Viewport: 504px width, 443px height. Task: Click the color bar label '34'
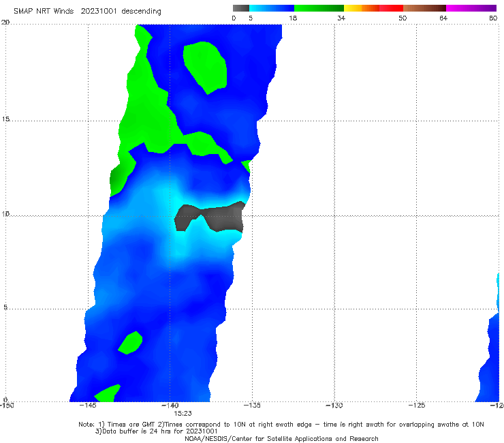[341, 18]
